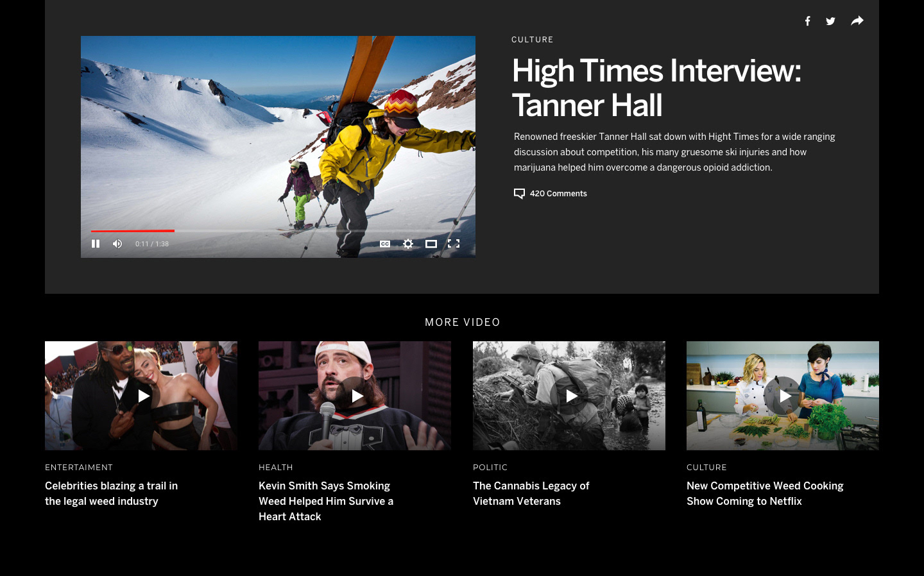Image resolution: width=924 pixels, height=576 pixels.
Task: Mute the video volume
Action: (117, 244)
